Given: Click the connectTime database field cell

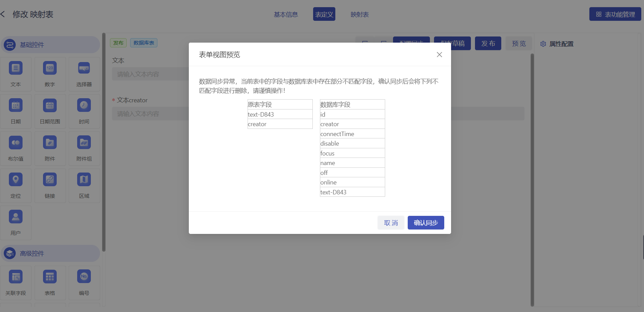Looking at the screenshot, I should [352, 134].
